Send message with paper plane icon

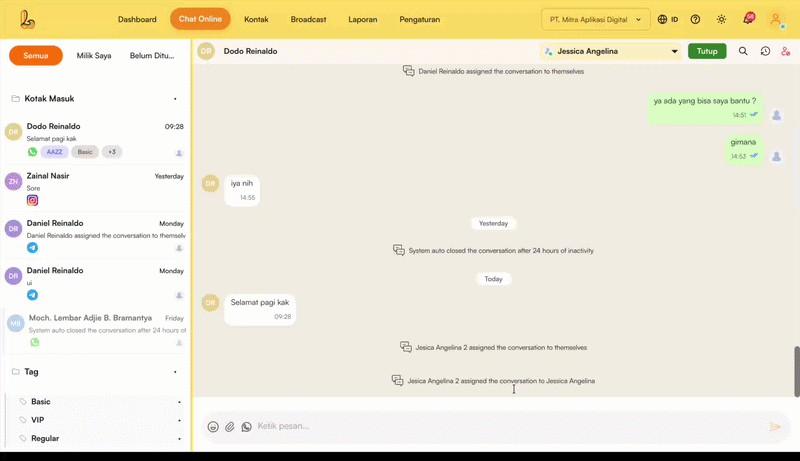(774, 427)
